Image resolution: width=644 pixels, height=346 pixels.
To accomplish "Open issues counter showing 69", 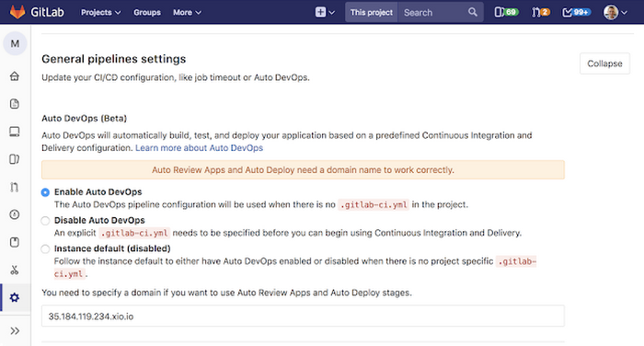I will [x=506, y=12].
